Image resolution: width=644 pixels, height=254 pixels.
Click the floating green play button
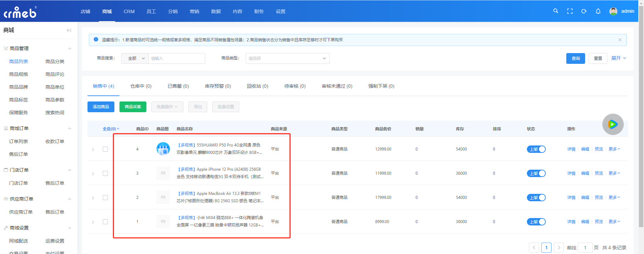click(x=613, y=124)
